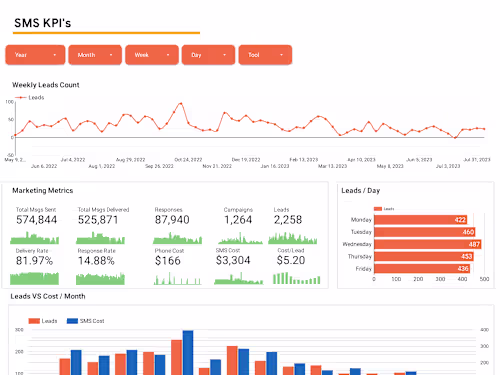Click the tallest blue SMS Cost bar

pyautogui.click(x=188, y=353)
